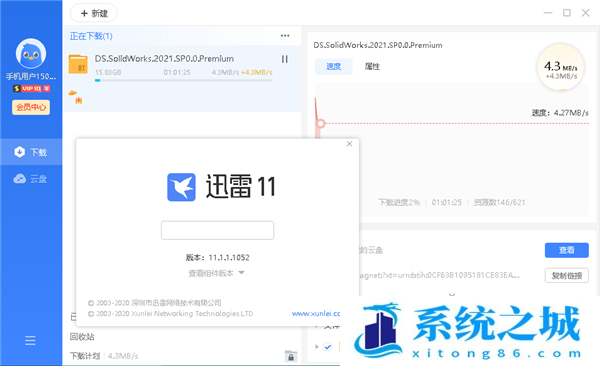This screenshot has height=366, width=600.
Task: Open 下载计划 download plan
Action: pos(85,356)
